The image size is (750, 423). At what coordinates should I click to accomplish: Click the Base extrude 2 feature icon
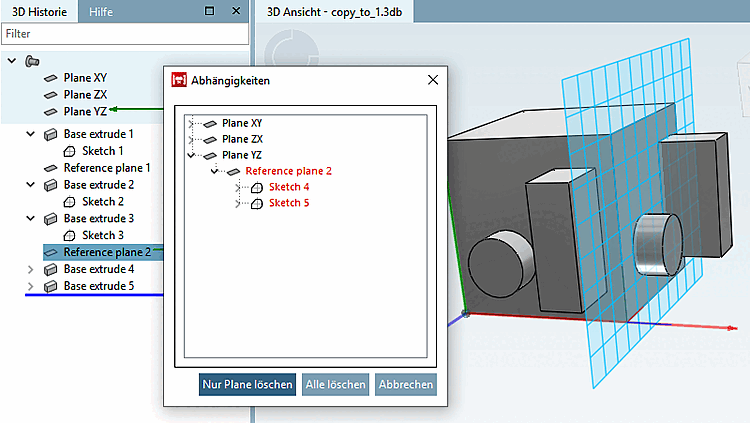point(50,185)
